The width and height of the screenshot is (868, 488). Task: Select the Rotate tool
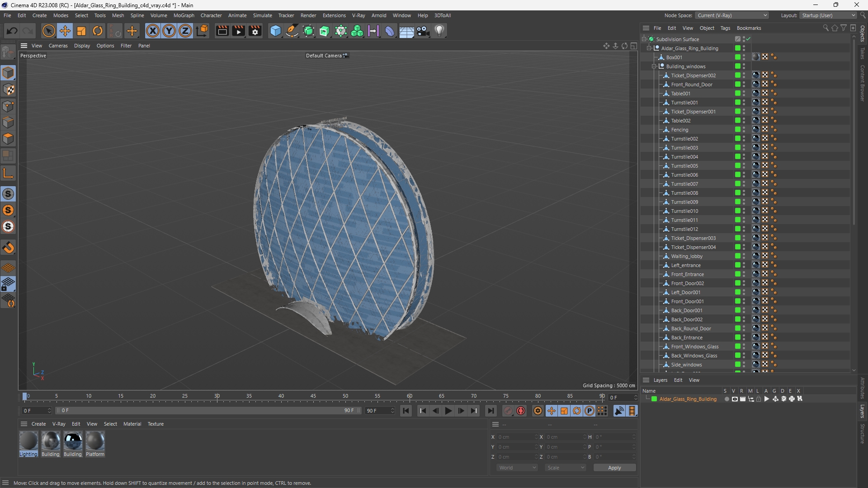pyautogui.click(x=98, y=31)
